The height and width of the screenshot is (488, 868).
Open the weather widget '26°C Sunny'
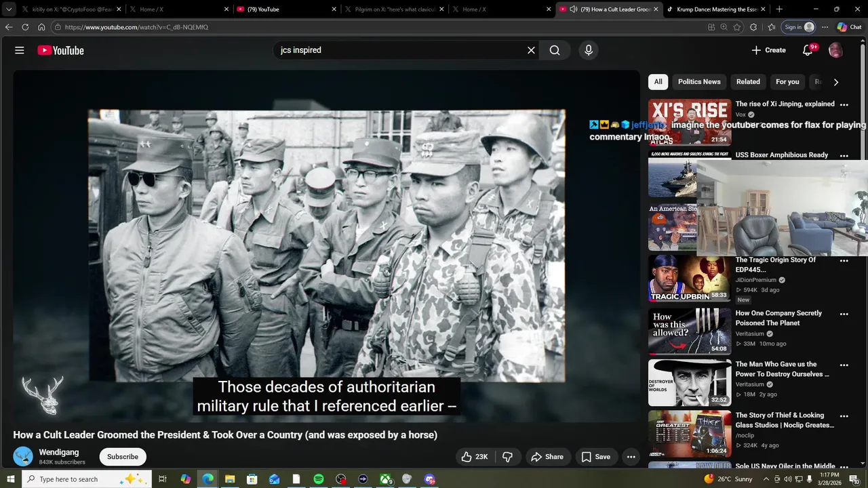pyautogui.click(x=728, y=479)
